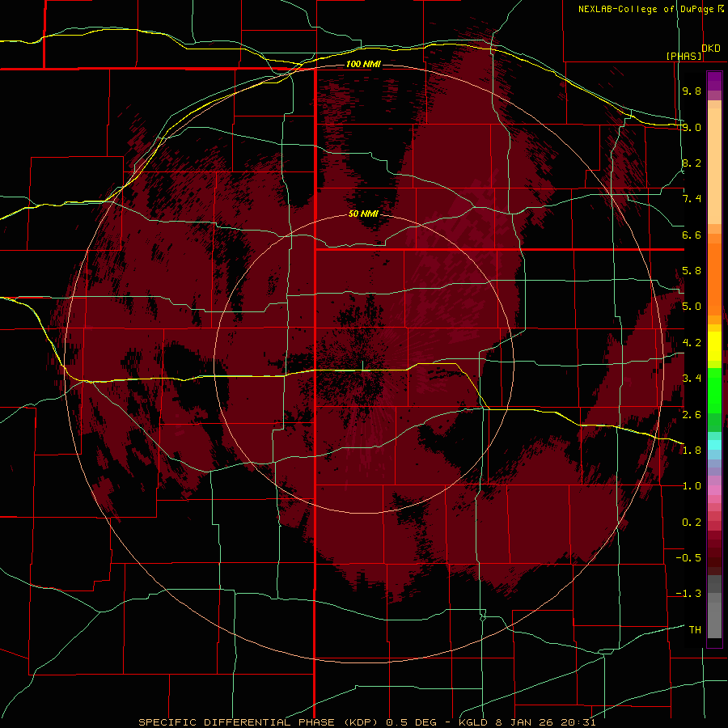Click the 5.0 scale value
Viewport: 728px width, 728px height.
coord(692,307)
